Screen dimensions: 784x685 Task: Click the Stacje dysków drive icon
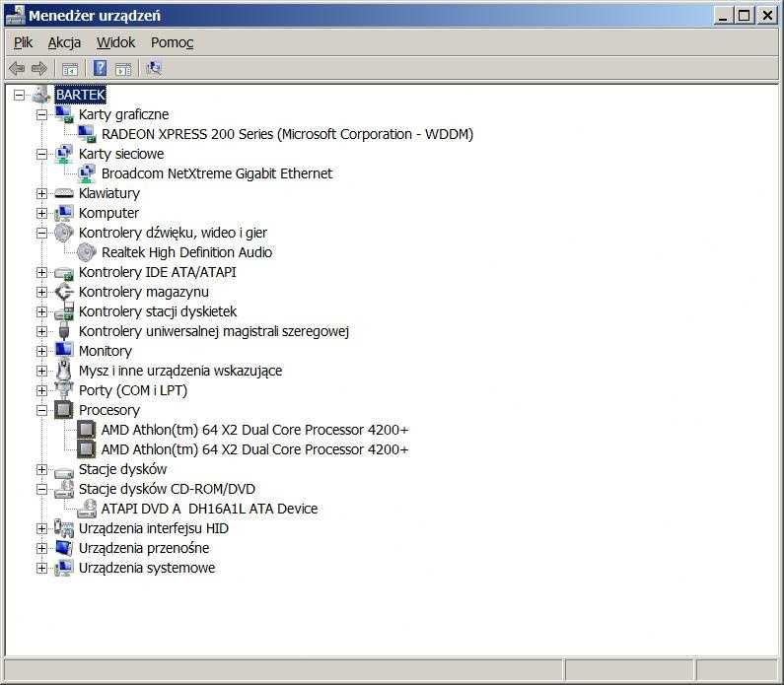64,471
